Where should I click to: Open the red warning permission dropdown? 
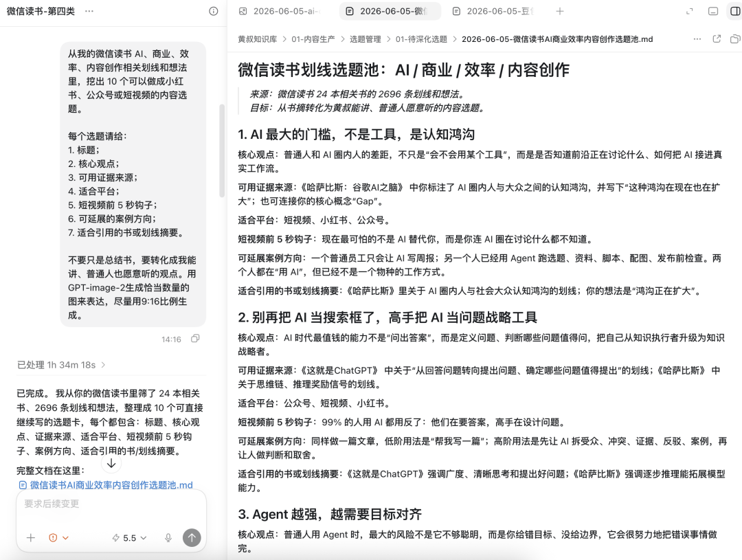[x=58, y=538]
